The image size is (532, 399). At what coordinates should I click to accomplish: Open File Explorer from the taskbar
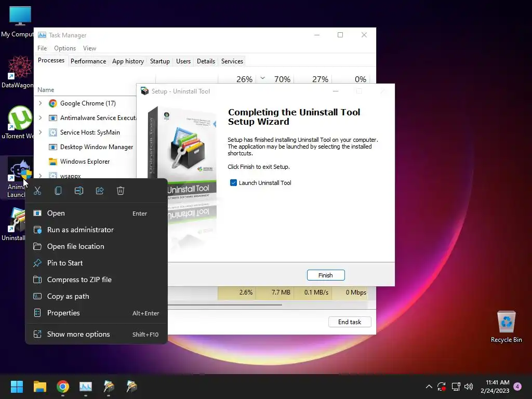point(39,387)
